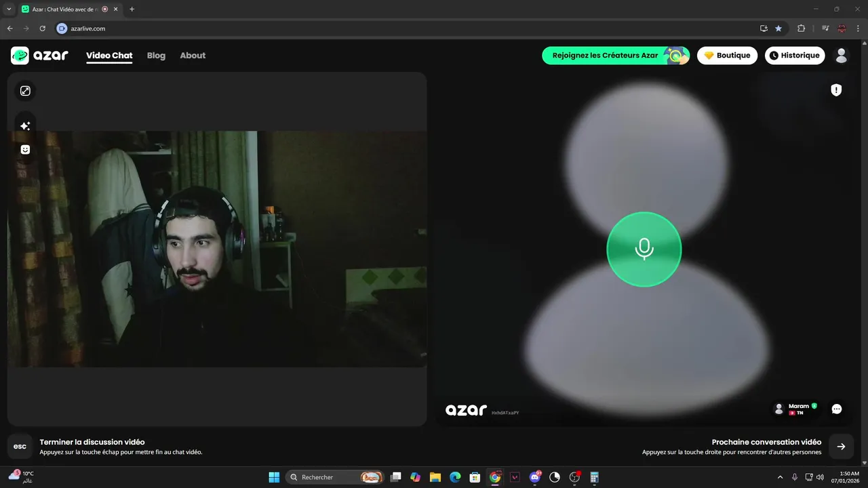Image resolution: width=868 pixels, height=488 pixels.
Task: Toggle the green microphone button
Action: (x=644, y=249)
